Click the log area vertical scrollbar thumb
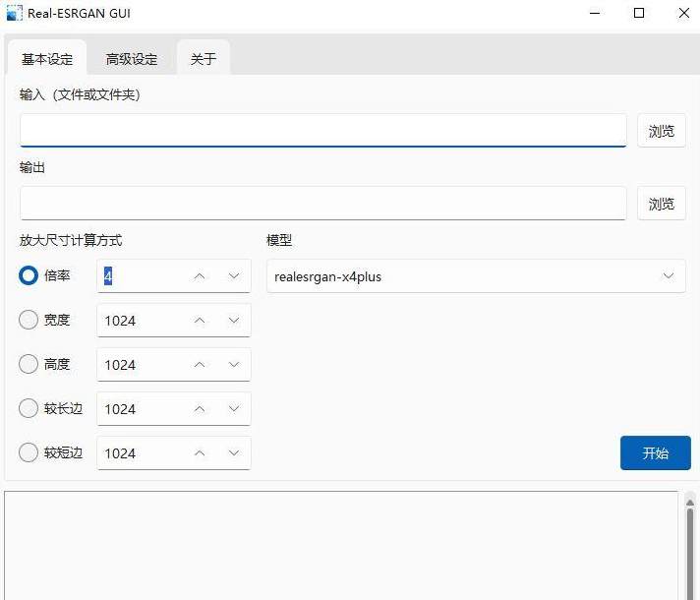The height and width of the screenshot is (600, 700). [x=690, y=554]
